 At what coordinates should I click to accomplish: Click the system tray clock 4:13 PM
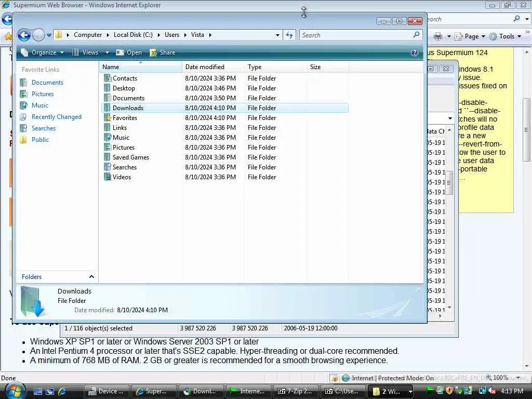pyautogui.click(x=512, y=391)
